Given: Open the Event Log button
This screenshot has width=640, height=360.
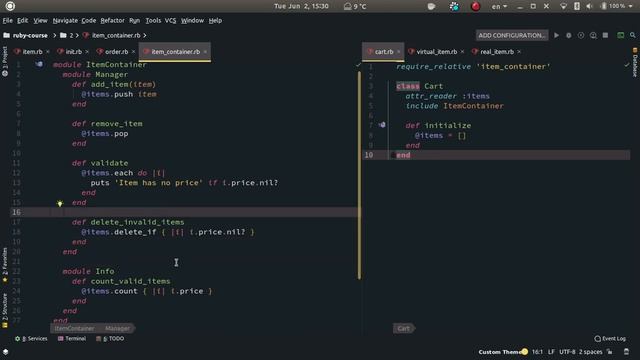Looking at the screenshot, I should [610, 338].
